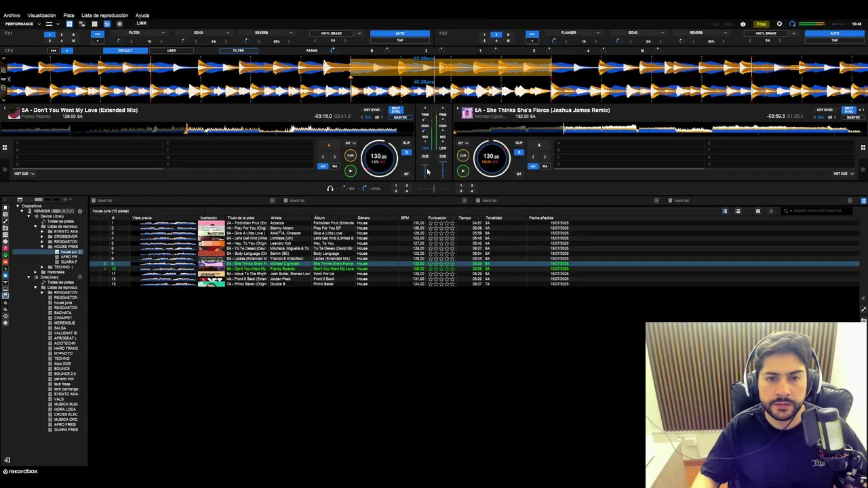868x488 pixels.
Task: Jump beat forward on left deck
Action: [334, 157]
